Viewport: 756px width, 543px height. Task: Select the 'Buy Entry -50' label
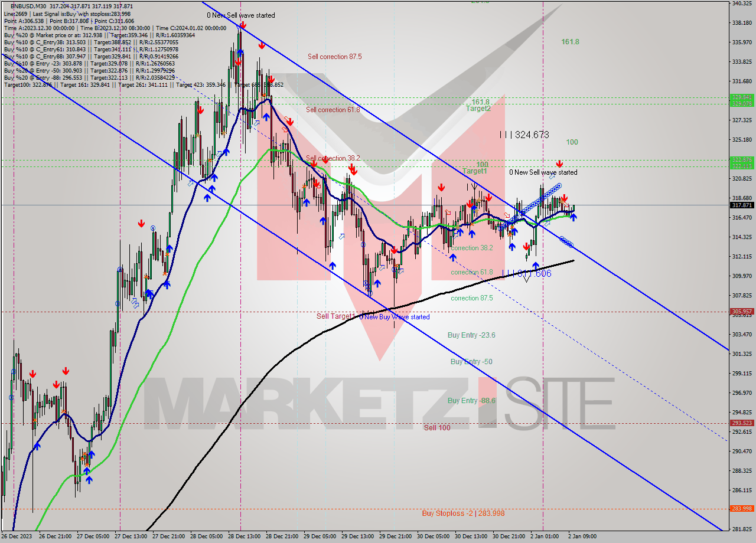point(471,362)
